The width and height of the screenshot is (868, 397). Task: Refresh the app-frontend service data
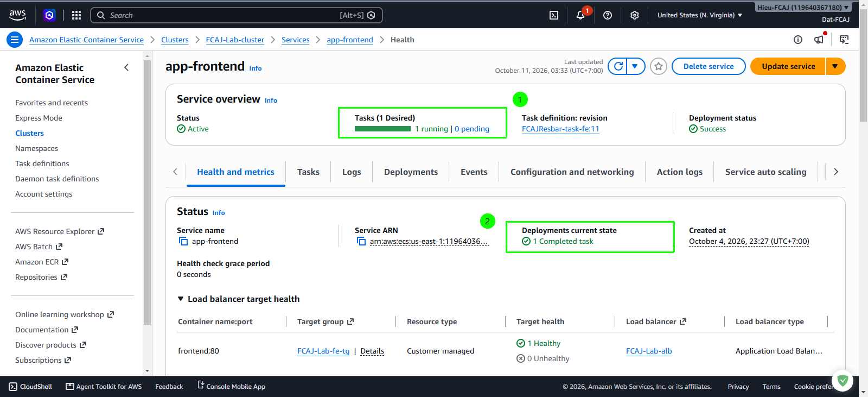(x=618, y=66)
